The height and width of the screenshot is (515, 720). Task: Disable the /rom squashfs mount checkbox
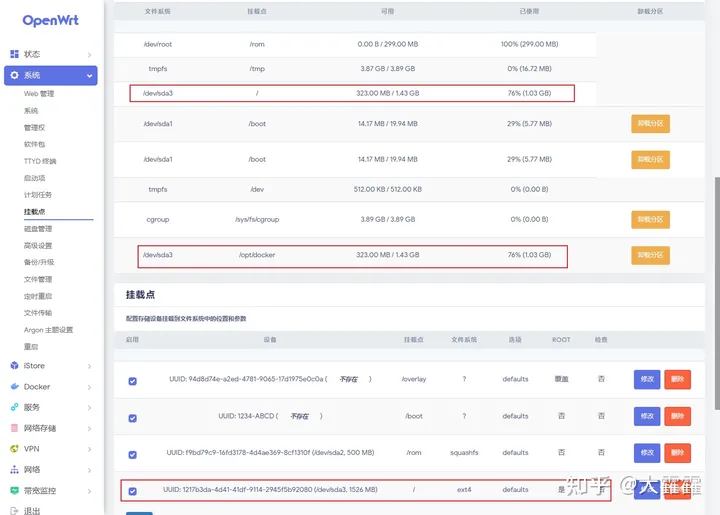coord(133,453)
